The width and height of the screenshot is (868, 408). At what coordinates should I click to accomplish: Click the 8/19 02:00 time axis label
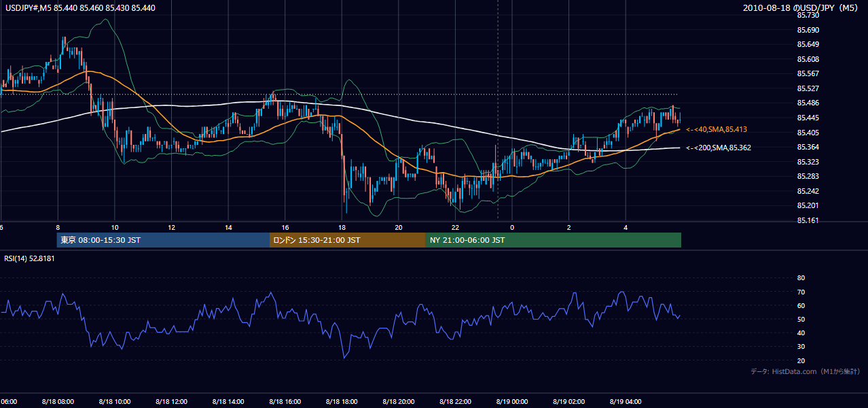click(x=568, y=401)
